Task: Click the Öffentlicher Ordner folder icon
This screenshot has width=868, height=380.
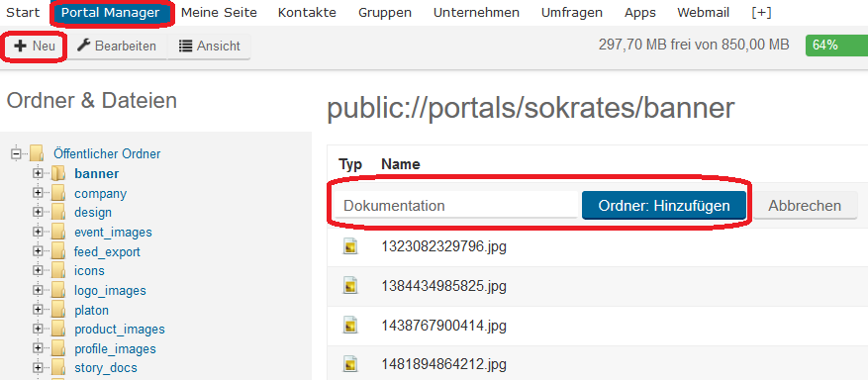Action: pos(37,153)
